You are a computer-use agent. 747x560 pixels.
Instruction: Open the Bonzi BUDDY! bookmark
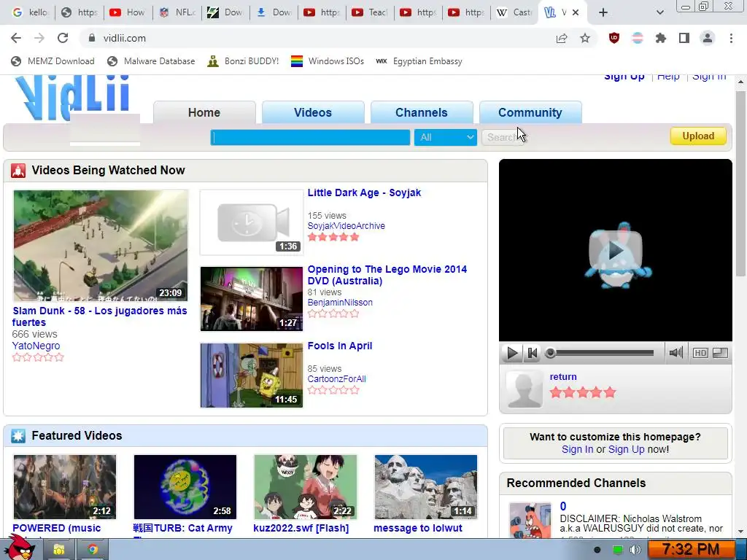[243, 61]
